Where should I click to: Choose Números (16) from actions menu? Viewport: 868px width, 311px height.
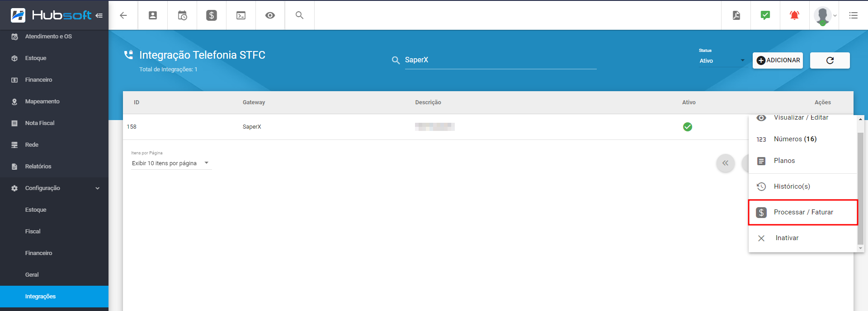point(803,139)
